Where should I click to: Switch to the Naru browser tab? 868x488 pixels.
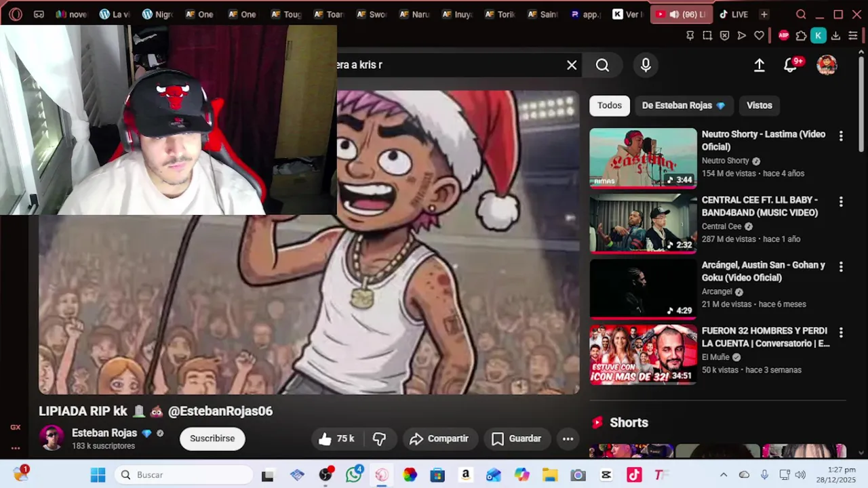pos(414,14)
